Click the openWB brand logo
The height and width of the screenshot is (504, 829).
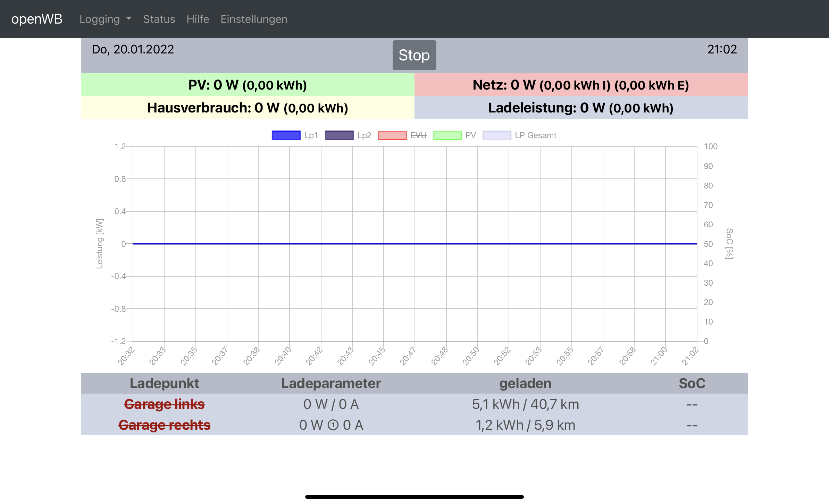coord(37,19)
